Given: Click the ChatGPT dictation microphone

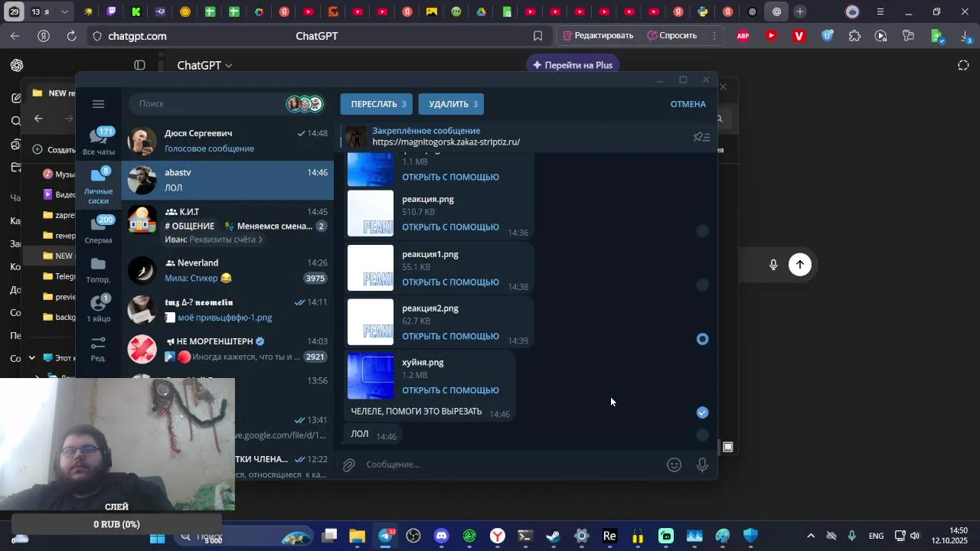Looking at the screenshot, I should point(773,265).
